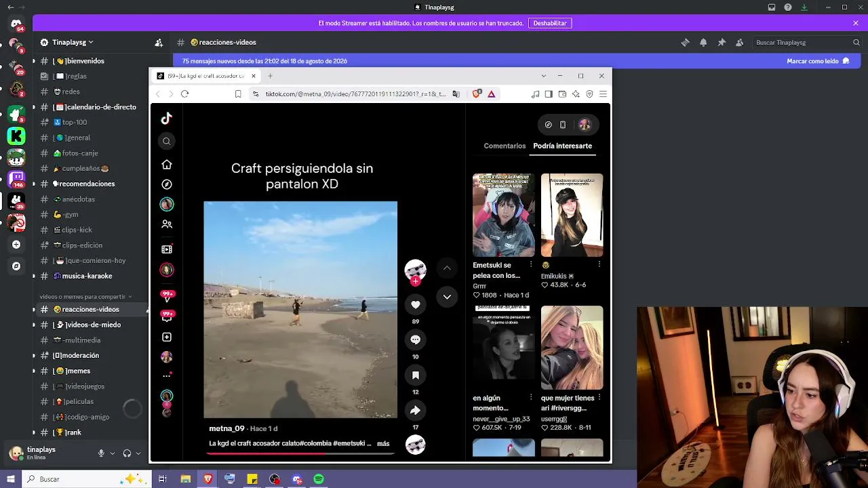The image size is (868, 488).
Task: Follow creator via avatar plus button
Action: click(416, 281)
